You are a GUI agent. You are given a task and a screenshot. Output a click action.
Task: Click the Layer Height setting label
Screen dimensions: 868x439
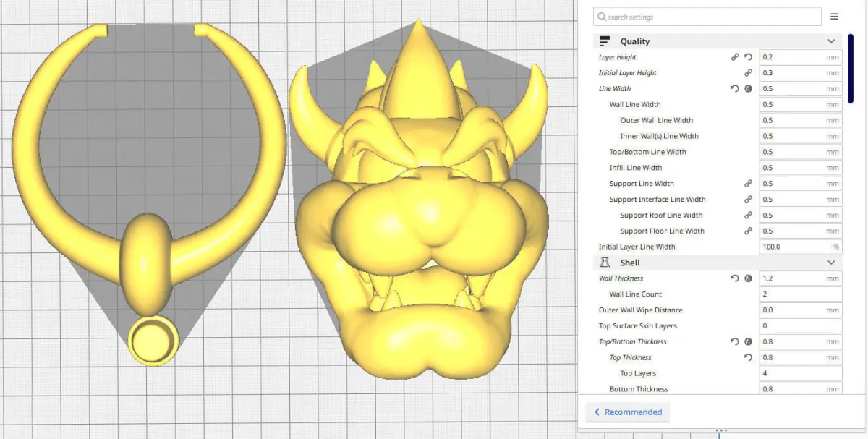pos(618,57)
